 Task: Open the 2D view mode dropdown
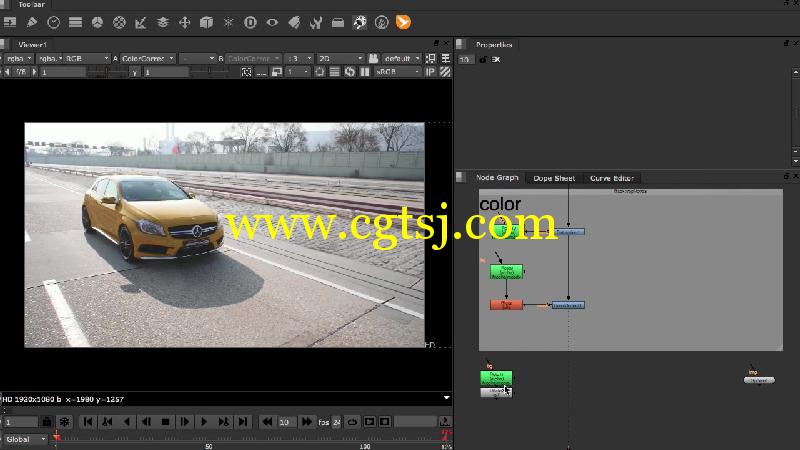click(340, 59)
